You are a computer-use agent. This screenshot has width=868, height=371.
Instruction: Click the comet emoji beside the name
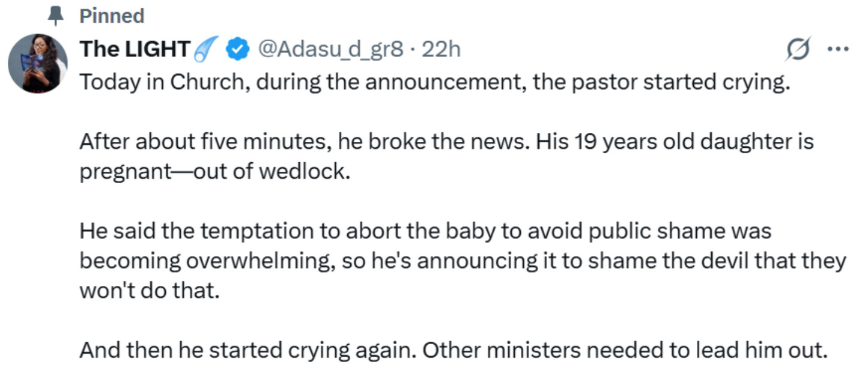click(207, 50)
